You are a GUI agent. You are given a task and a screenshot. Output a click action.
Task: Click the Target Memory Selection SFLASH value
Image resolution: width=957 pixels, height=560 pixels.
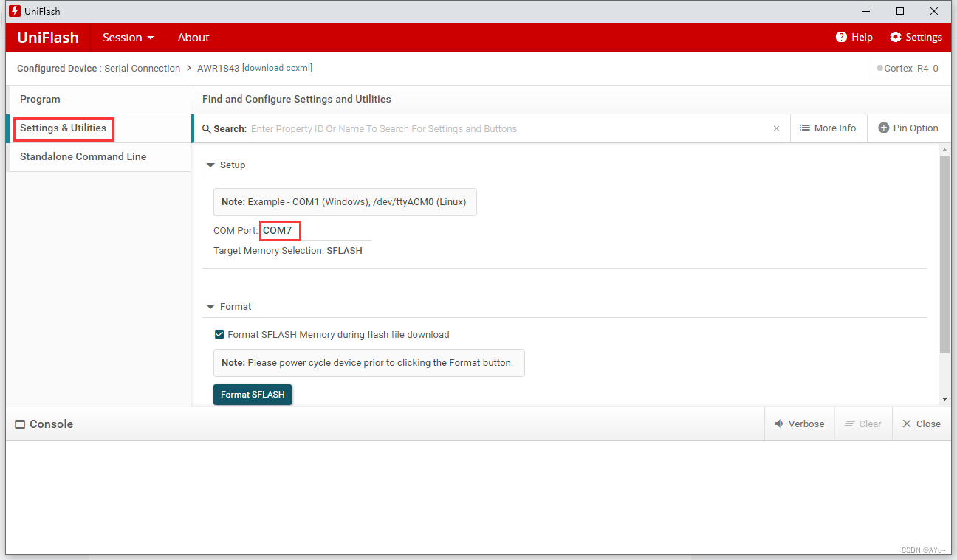pyautogui.click(x=344, y=251)
